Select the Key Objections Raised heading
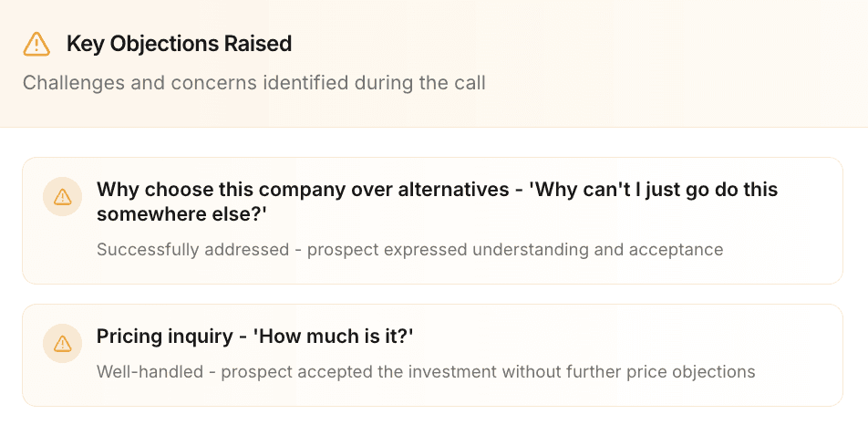This screenshot has height=425, width=868. point(179,44)
